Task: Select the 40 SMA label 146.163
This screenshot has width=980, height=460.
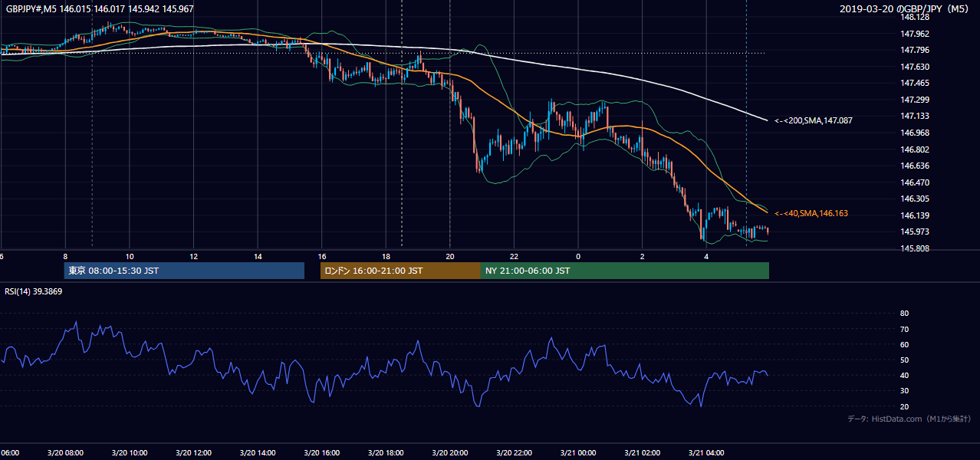Action: pyautogui.click(x=811, y=213)
